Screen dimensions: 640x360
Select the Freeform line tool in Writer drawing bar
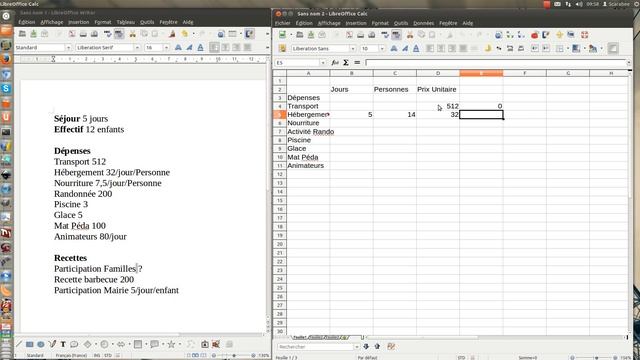click(x=52, y=344)
